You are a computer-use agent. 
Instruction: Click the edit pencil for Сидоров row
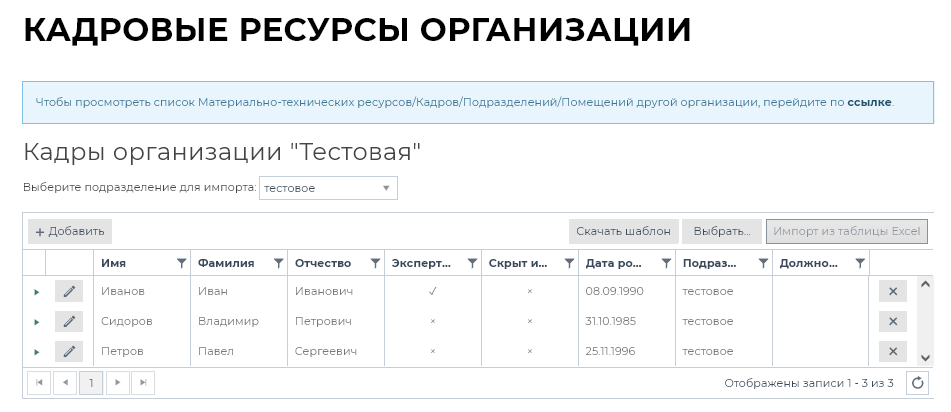pyautogui.click(x=69, y=321)
